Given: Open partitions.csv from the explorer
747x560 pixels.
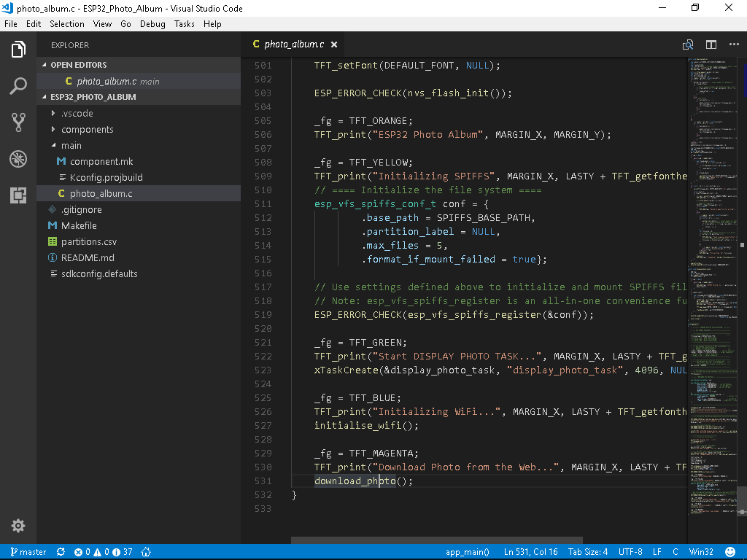Looking at the screenshot, I should coord(139,241).
